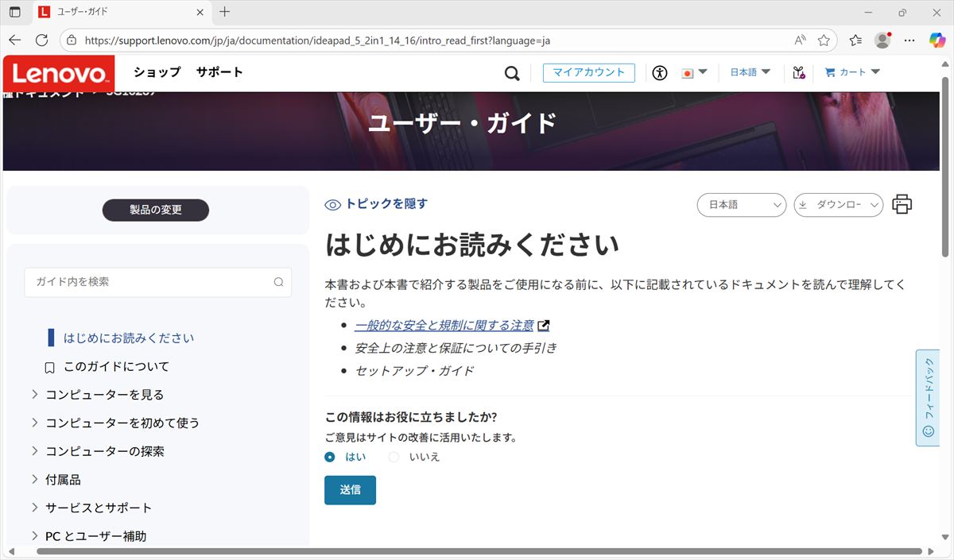Image resolution: width=954 pixels, height=560 pixels.
Task: Click the printer icon
Action: [902, 204]
